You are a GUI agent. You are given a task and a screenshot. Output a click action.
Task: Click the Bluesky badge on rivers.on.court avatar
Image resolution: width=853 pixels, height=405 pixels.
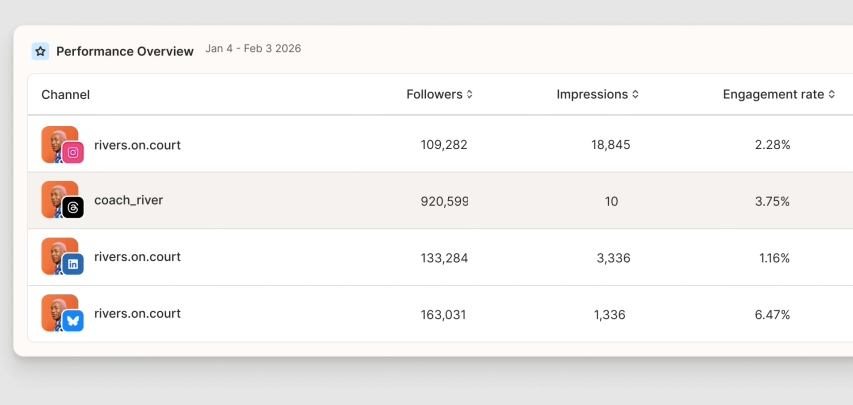tap(73, 321)
